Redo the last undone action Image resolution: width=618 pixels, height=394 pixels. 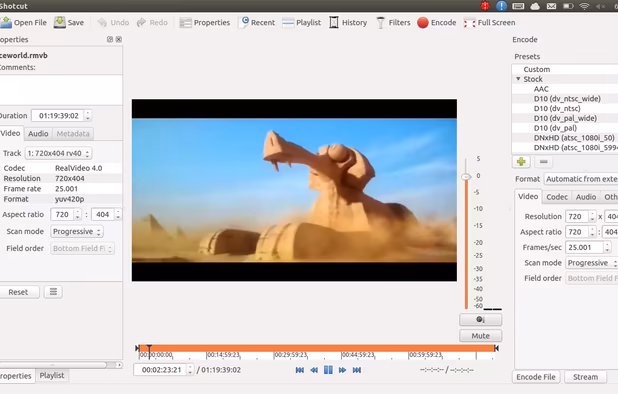tap(152, 22)
